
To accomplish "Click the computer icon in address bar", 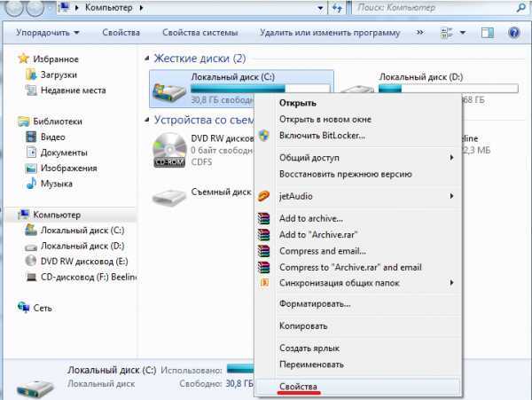I will coord(63,7).
